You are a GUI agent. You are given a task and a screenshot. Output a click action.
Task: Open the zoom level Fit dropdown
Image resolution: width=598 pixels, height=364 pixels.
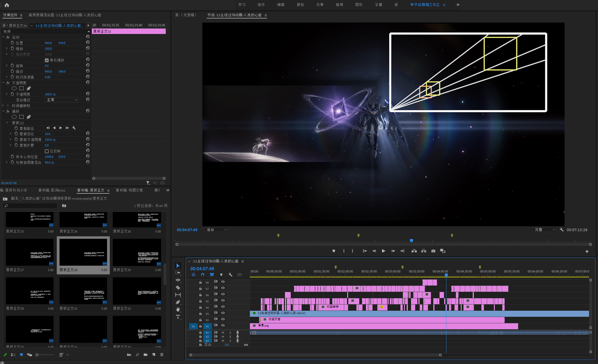[216, 230]
